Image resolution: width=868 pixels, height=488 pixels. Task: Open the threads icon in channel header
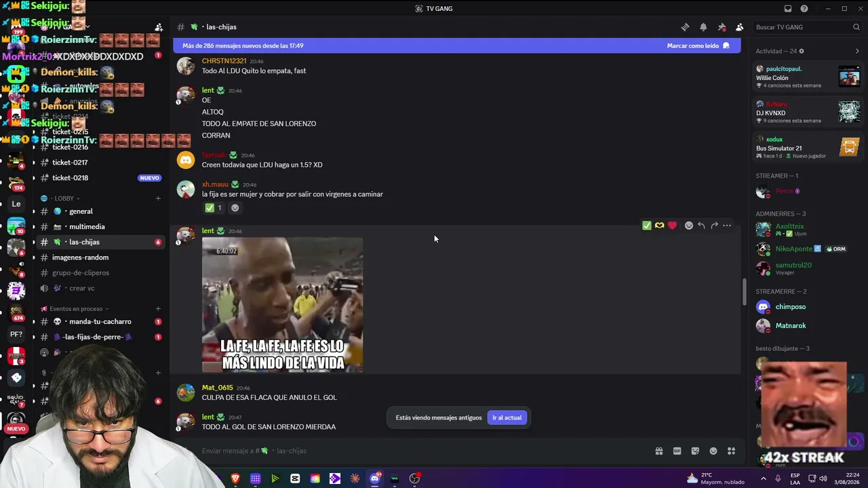point(685,27)
